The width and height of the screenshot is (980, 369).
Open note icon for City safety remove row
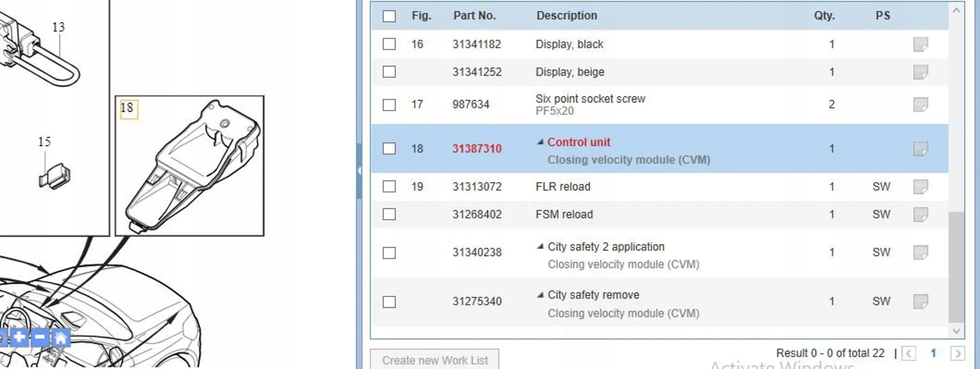920,302
